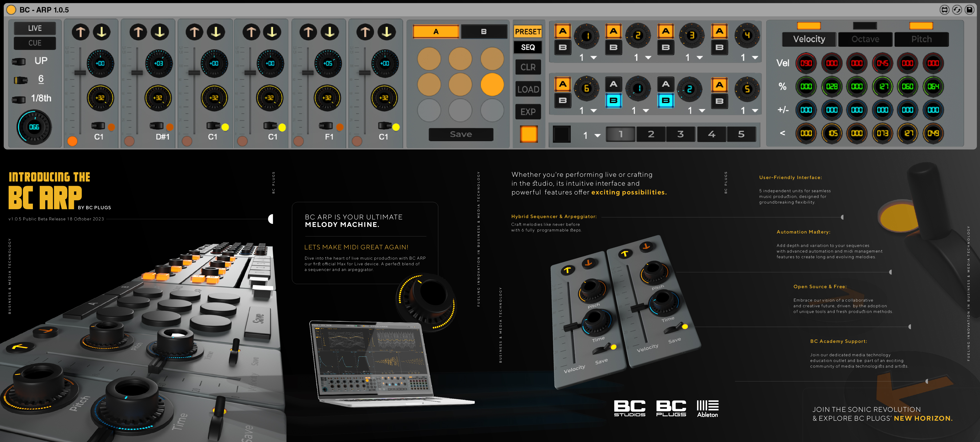This screenshot has height=442, width=980.
Task: Toggle the switch beside the D#1 note
Action: click(x=156, y=125)
